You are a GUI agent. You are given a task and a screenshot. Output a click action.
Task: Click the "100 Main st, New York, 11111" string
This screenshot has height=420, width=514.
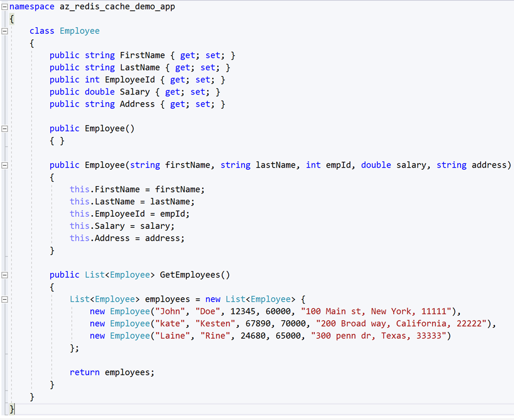(x=376, y=311)
